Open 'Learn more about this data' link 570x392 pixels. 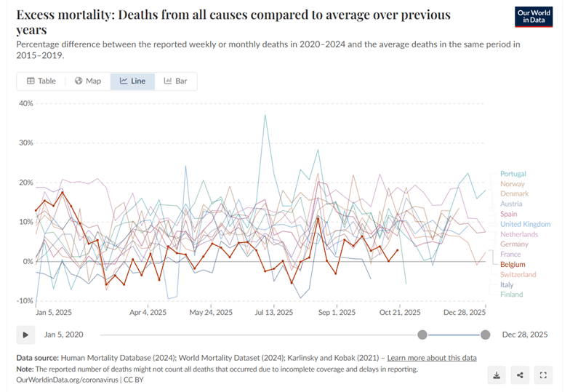tap(432, 358)
